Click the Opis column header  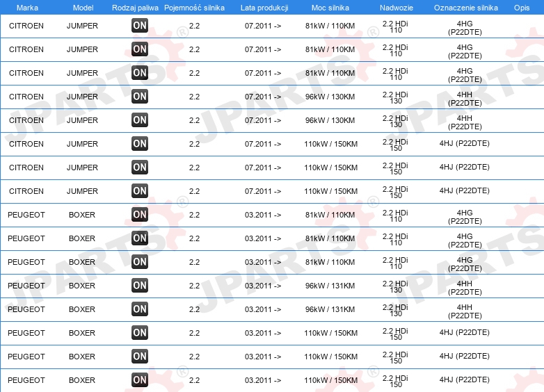tap(522, 8)
